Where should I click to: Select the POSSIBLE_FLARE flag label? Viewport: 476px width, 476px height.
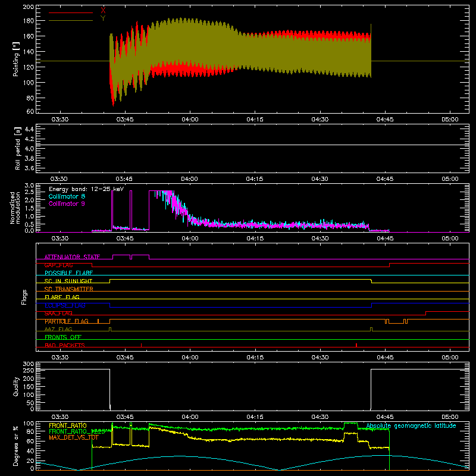click(x=68, y=273)
